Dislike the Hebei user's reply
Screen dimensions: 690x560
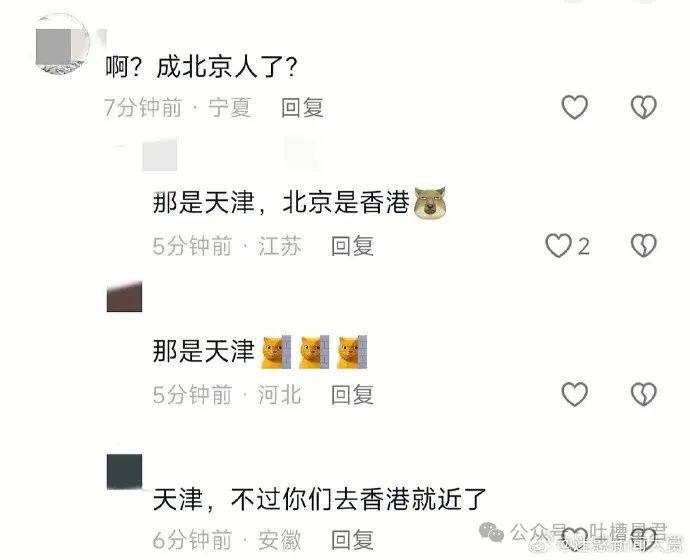644,394
